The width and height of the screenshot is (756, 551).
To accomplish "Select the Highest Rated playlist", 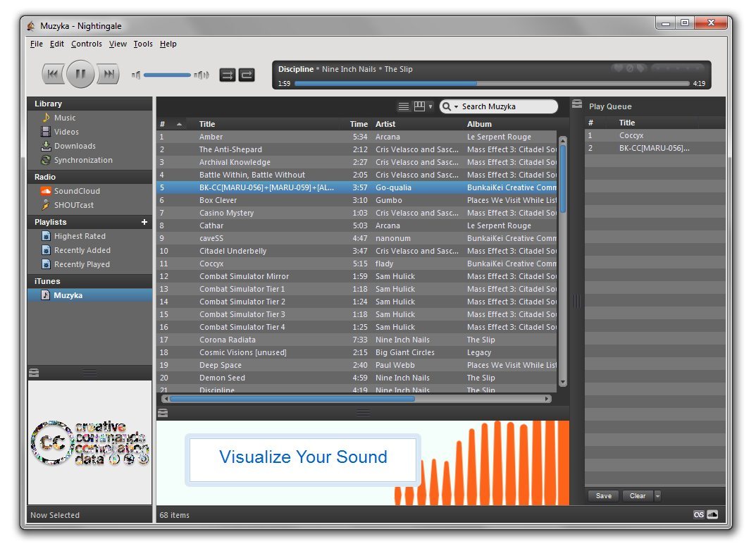I will pyautogui.click(x=89, y=236).
